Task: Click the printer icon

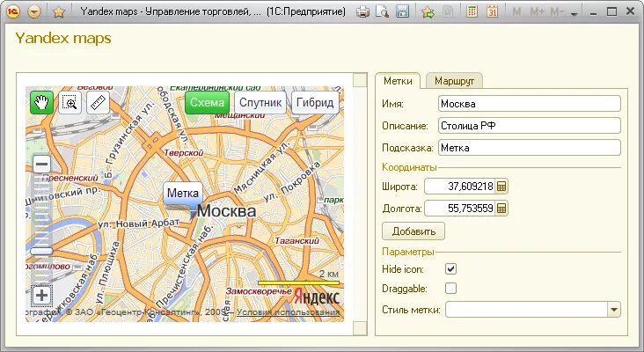Action: point(362,11)
